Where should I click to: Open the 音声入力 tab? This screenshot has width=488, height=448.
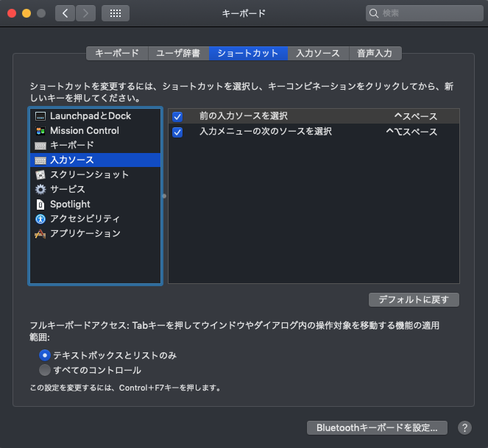point(375,53)
